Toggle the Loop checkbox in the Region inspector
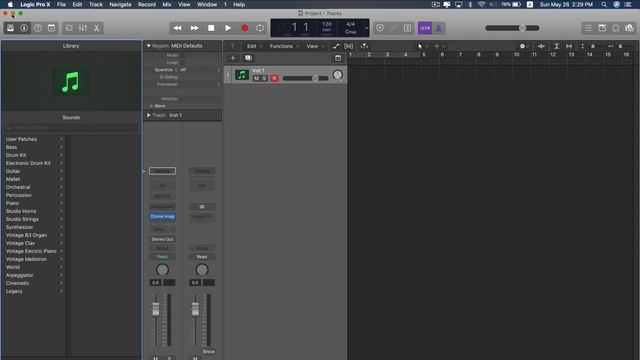Image resolution: width=640 pixels, height=360 pixels. tap(182, 62)
